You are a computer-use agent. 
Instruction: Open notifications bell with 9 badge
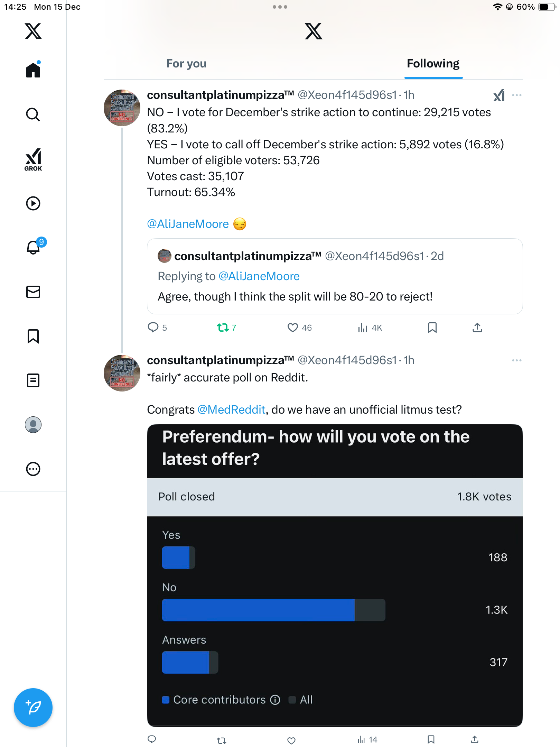coord(34,247)
